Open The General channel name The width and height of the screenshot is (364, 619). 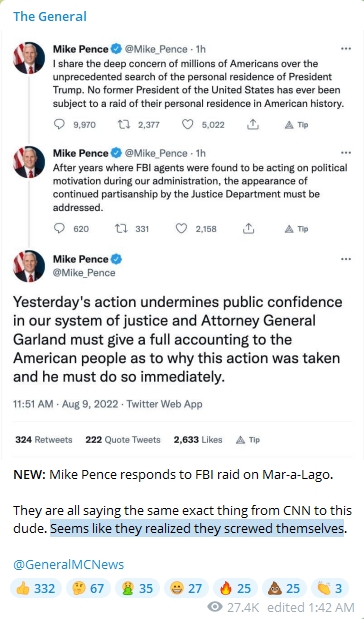point(50,17)
